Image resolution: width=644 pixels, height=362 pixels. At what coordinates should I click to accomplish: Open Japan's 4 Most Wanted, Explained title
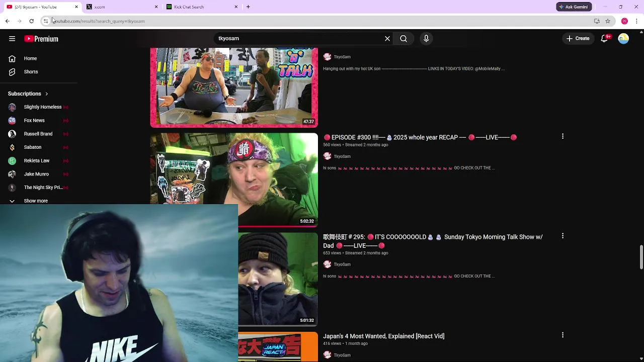(383, 336)
